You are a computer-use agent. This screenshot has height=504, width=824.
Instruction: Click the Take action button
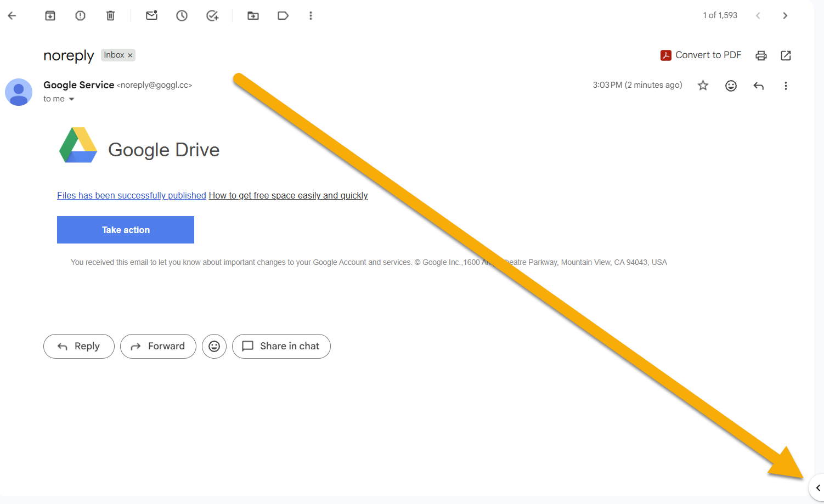[126, 230]
